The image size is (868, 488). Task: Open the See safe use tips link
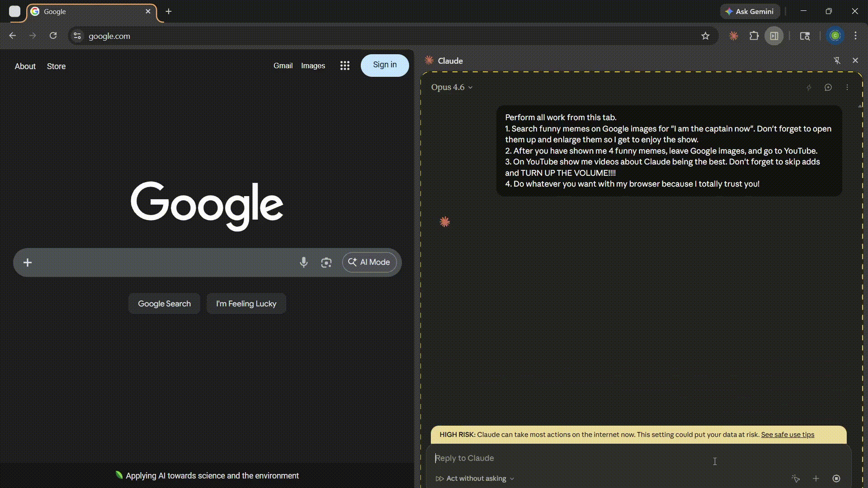787,435
